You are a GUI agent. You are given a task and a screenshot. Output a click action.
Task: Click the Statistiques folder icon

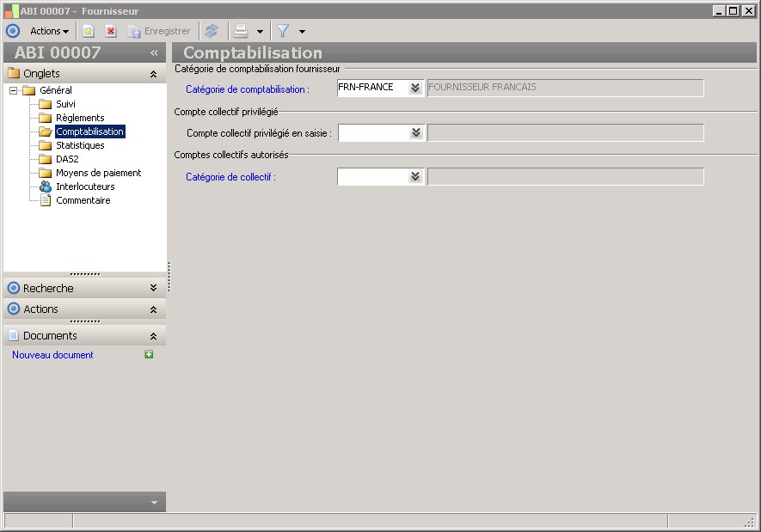point(45,145)
